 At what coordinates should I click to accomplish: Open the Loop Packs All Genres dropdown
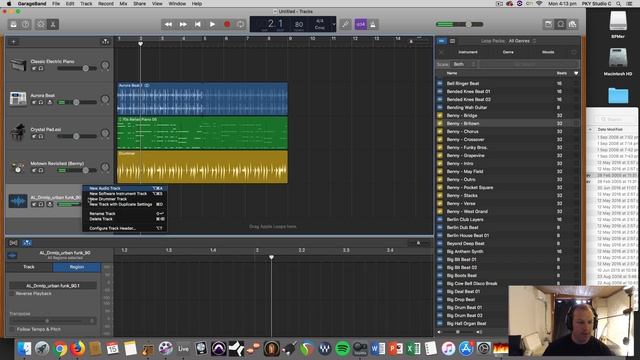(522, 41)
